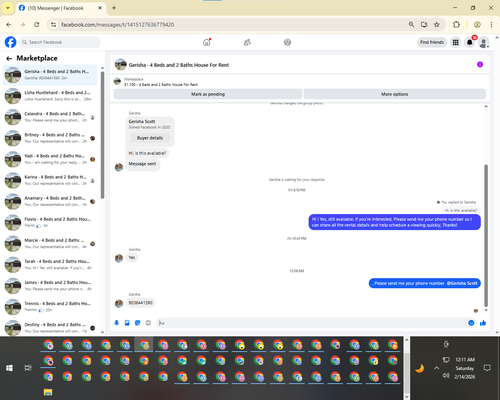Click the back arrow beside Marketplace

coord(9,59)
